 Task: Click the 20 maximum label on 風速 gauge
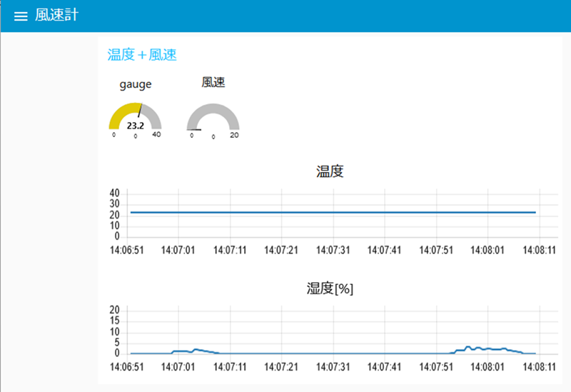click(x=233, y=135)
